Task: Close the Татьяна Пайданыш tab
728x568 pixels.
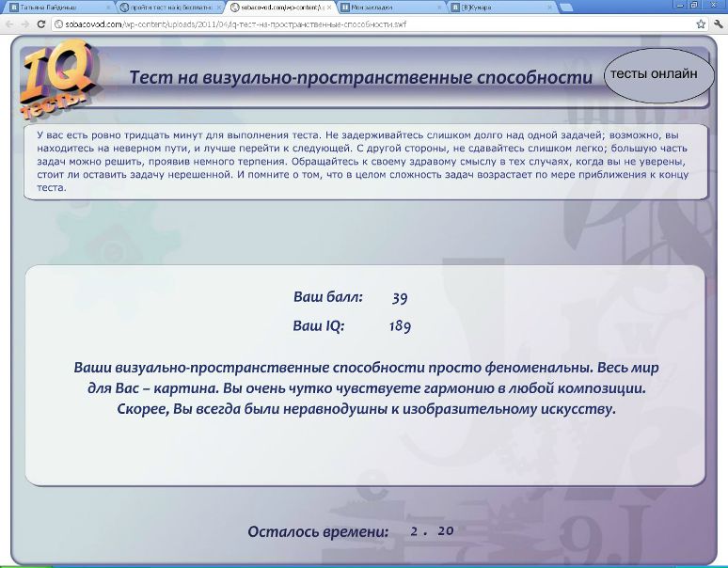Action: [x=109, y=7]
